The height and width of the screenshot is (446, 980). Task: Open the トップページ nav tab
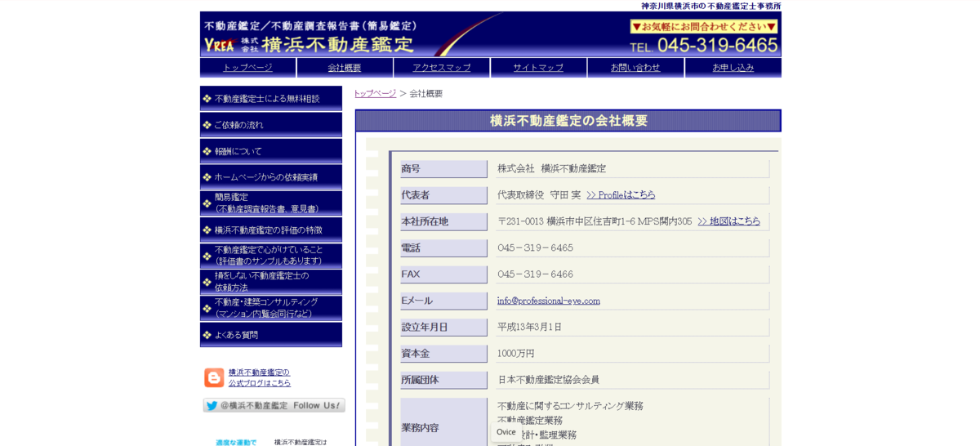click(247, 68)
